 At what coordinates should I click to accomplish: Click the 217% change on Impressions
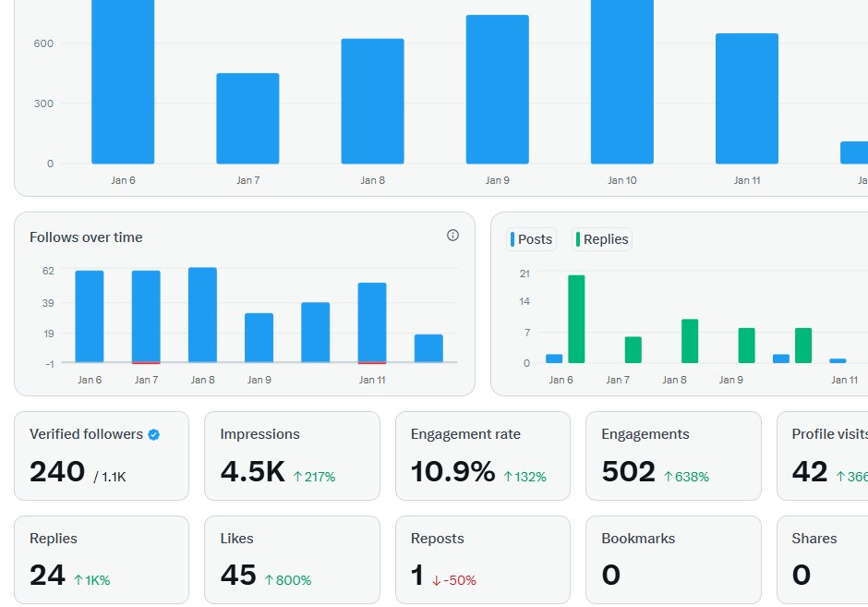click(x=314, y=477)
